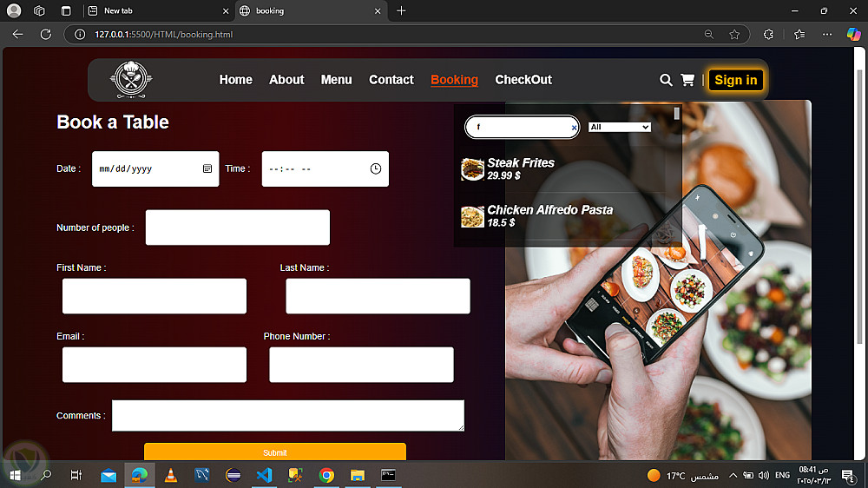Focus the Date input field
This screenshot has height=488, width=868.
(x=155, y=168)
